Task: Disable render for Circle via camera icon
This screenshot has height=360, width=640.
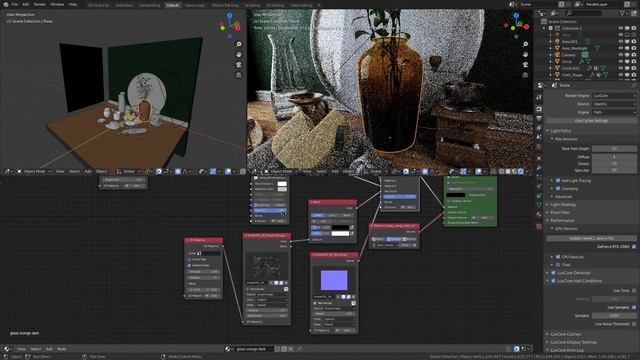Action: point(633,61)
